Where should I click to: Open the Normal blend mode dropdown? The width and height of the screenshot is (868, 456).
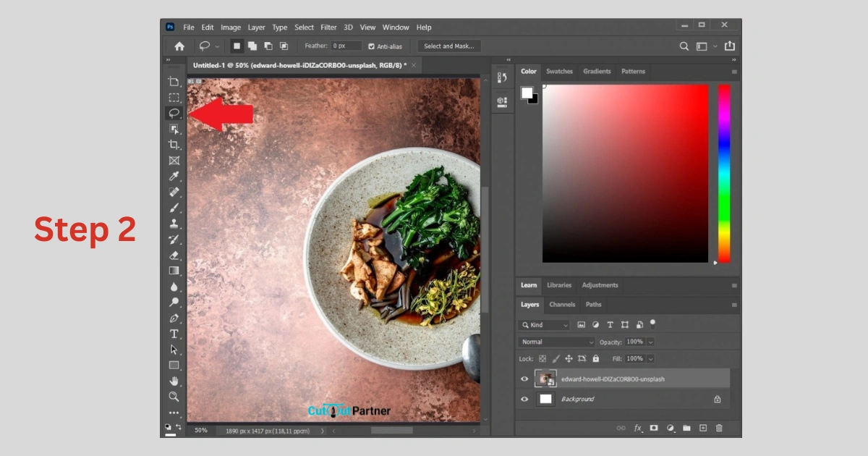coord(556,342)
